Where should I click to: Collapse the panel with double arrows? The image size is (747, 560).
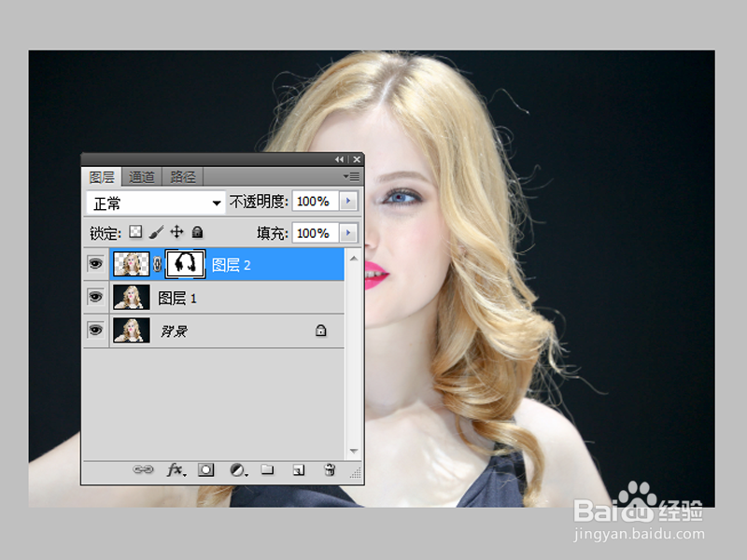339,160
